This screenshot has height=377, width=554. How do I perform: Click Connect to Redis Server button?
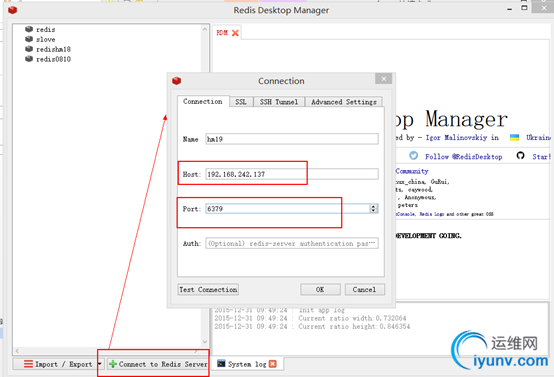(x=158, y=364)
